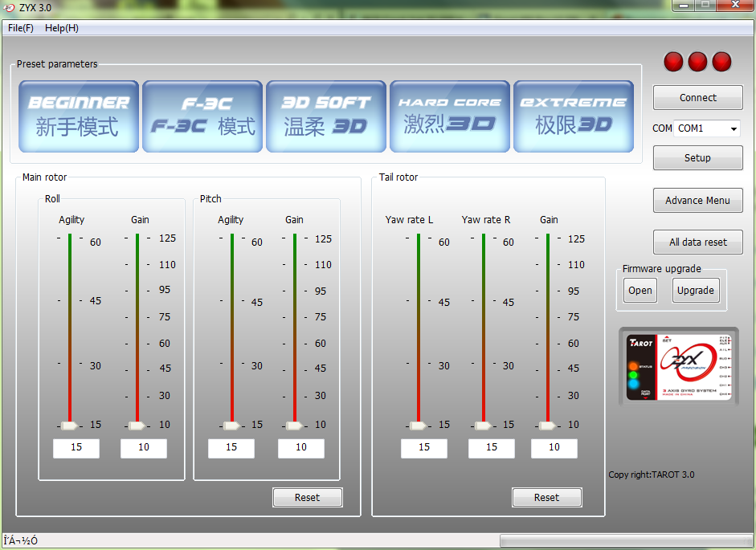Click All data reset button

click(697, 242)
